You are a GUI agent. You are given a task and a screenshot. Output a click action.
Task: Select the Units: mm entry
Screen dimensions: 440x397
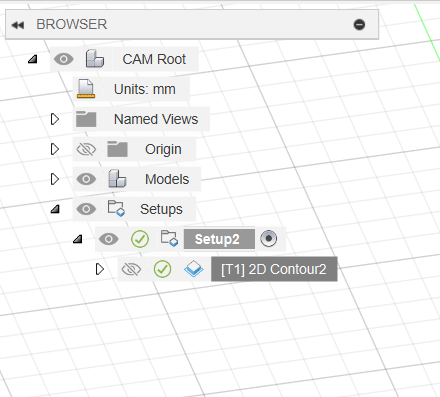145,89
